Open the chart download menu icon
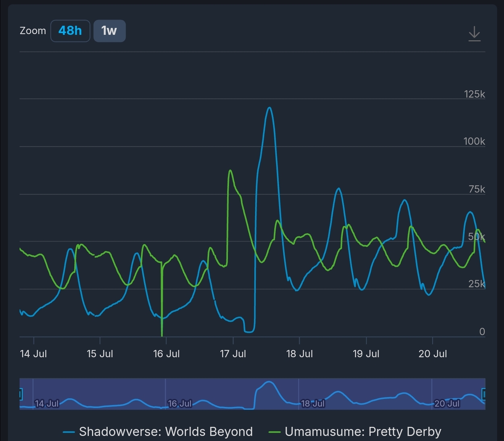The image size is (504, 441). tap(474, 34)
